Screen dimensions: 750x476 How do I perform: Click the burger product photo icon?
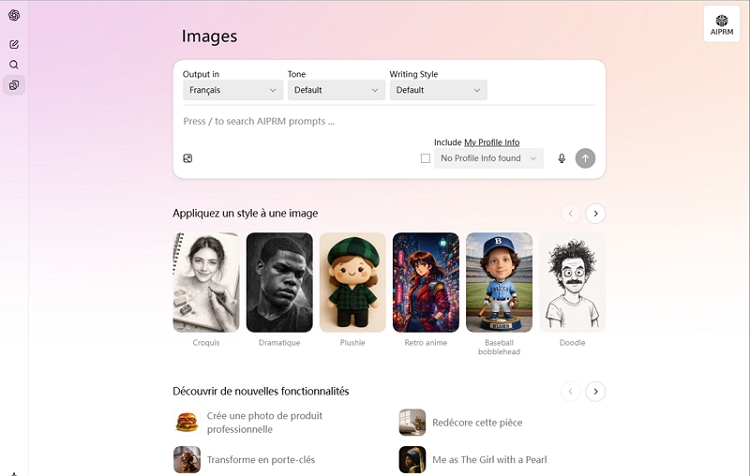[x=187, y=422]
